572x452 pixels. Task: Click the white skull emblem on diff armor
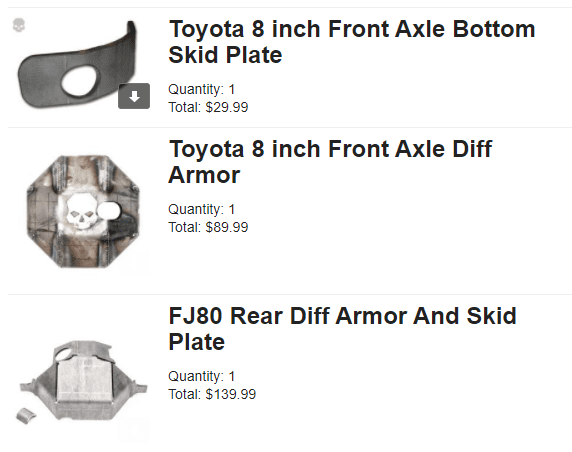tap(81, 212)
